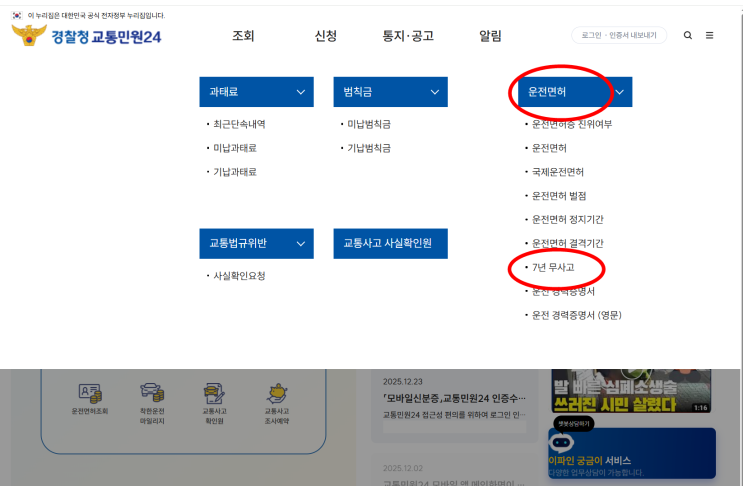
Task: Collapse the 운전면허 section chevron
Action: (x=619, y=92)
